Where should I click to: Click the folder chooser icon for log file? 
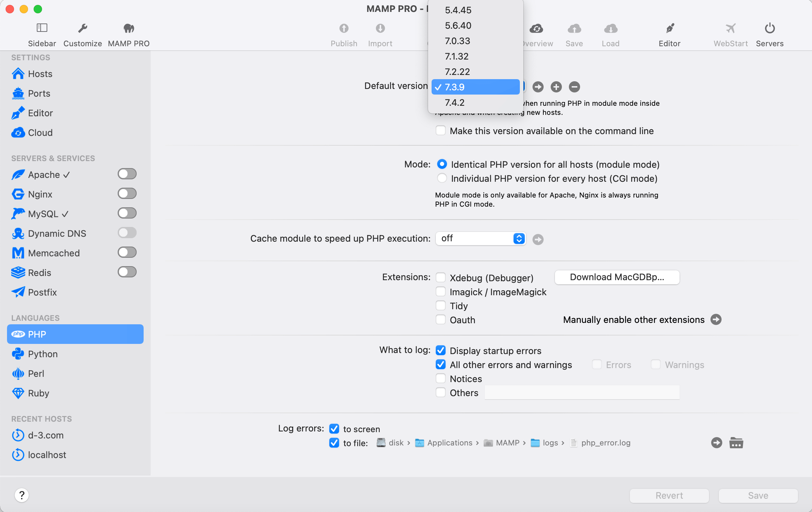pyautogui.click(x=736, y=443)
